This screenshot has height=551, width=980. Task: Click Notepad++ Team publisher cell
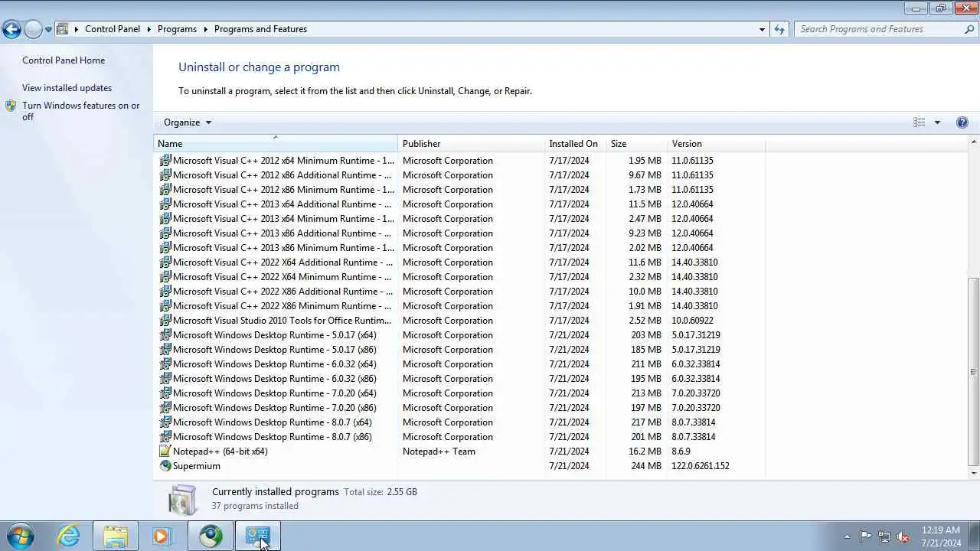click(x=439, y=452)
